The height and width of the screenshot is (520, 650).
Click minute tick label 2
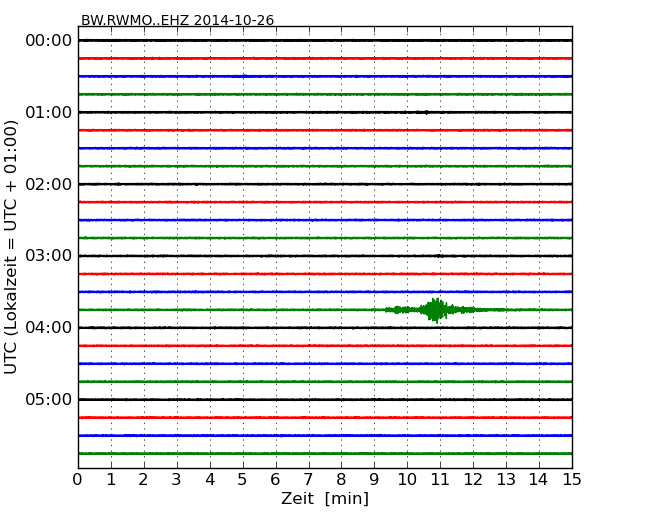click(143, 479)
